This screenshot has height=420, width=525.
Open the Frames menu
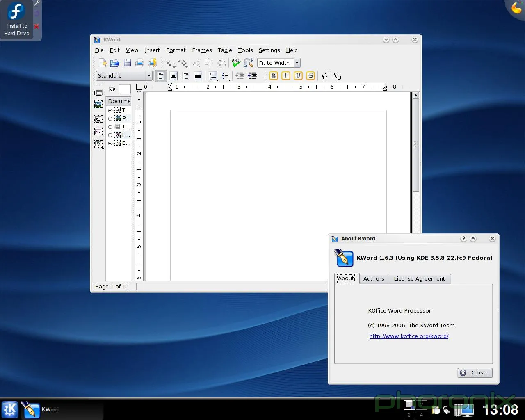[x=202, y=50]
